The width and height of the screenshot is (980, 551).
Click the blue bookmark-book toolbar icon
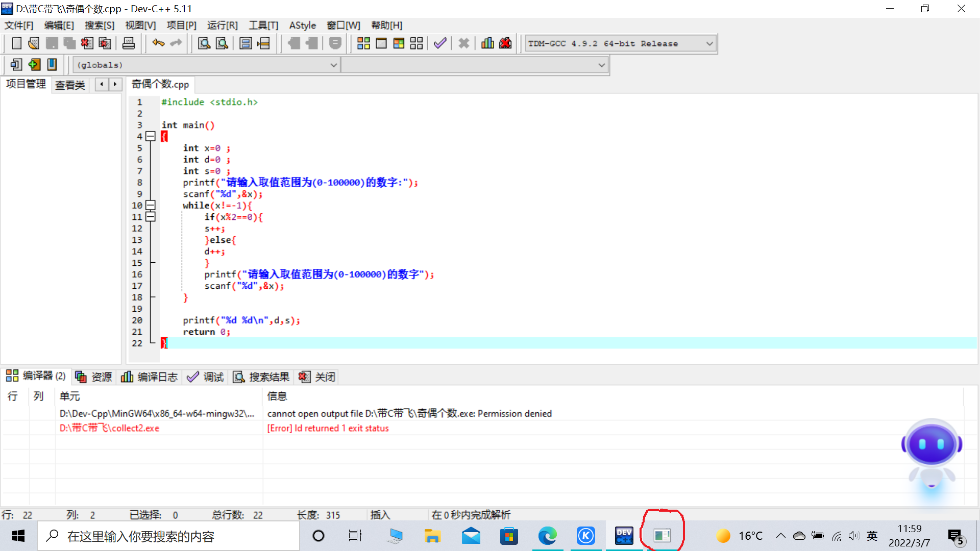(52, 65)
